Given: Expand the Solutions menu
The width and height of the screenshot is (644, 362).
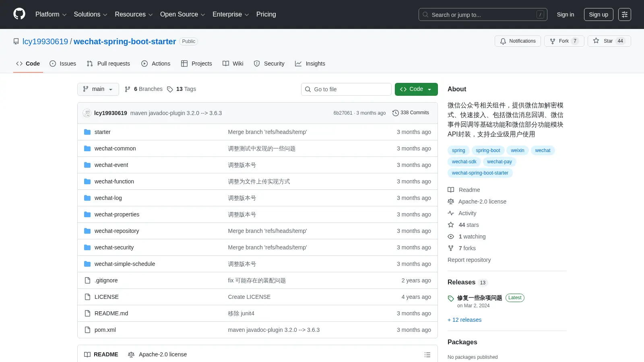Looking at the screenshot, I should tap(91, 14).
